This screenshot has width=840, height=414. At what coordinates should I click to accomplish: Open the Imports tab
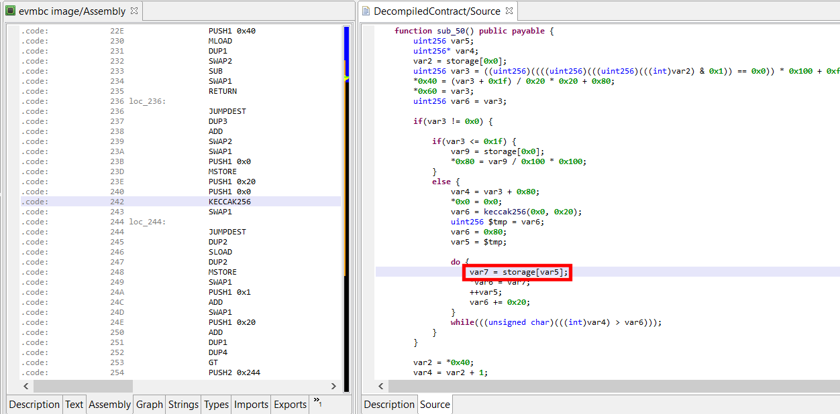click(251, 404)
